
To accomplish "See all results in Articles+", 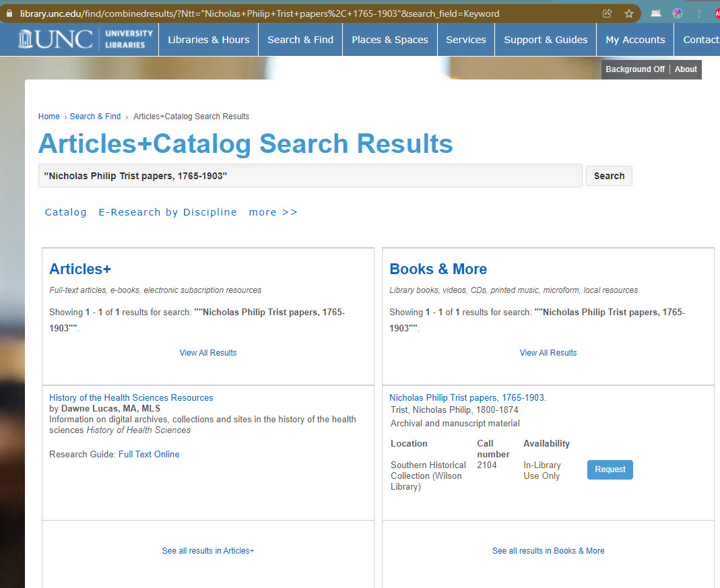I will 207,550.
